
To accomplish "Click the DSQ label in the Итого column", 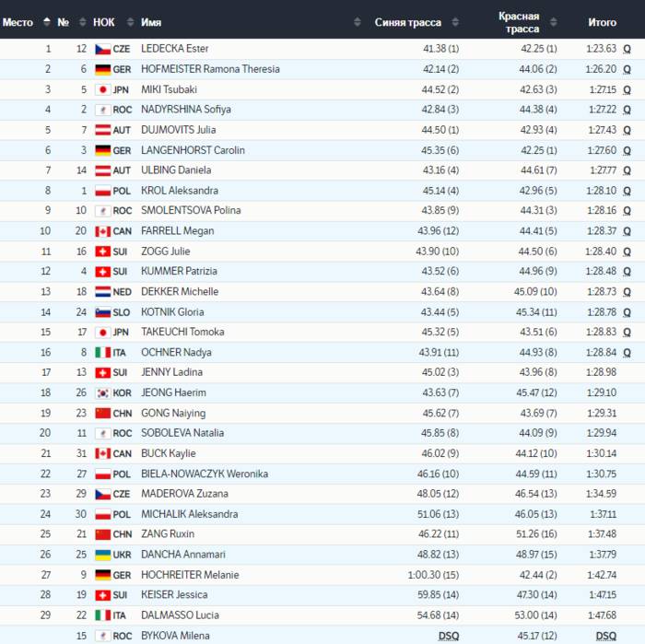I will pos(605,636).
